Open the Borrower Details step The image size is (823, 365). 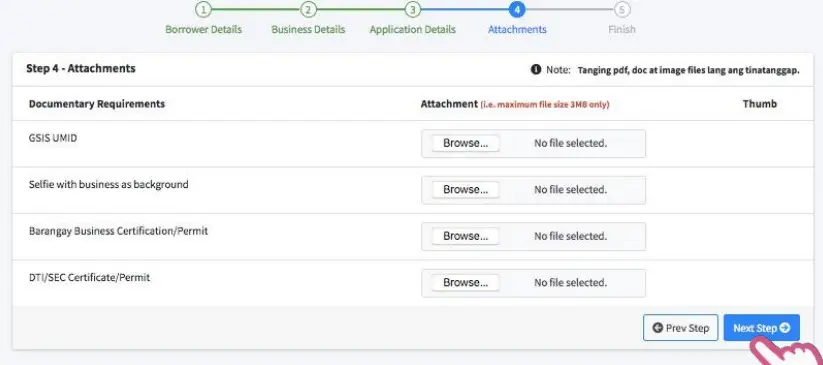[204, 29]
